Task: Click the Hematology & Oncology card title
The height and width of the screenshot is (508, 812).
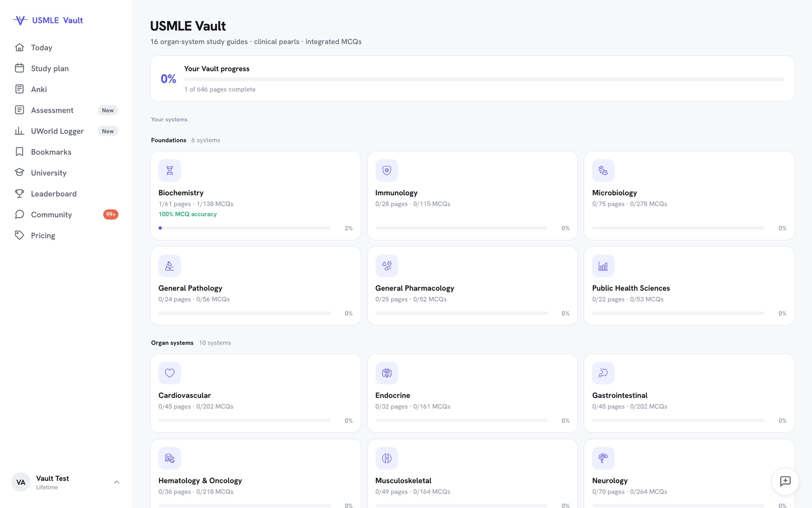Action: [200, 480]
